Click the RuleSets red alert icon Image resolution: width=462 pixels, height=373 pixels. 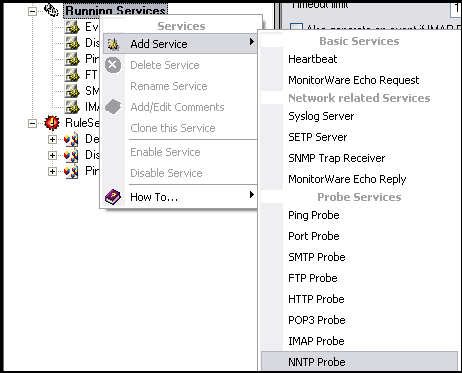[52, 123]
